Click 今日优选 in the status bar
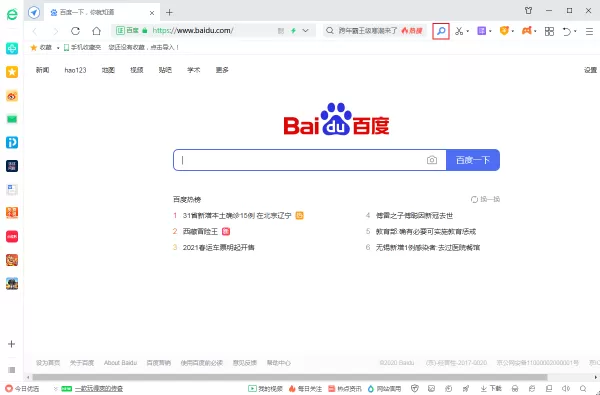The height and width of the screenshot is (395, 600). (22, 389)
